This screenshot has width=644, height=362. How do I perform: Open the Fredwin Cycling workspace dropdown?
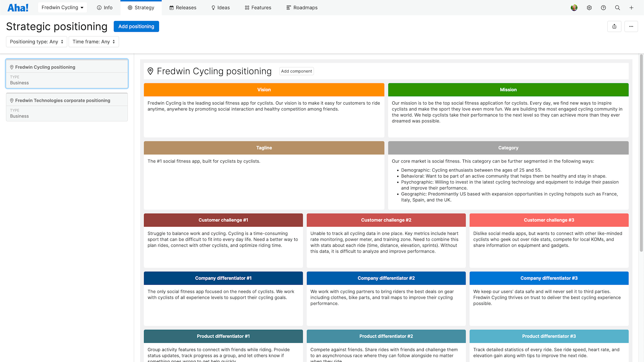pyautogui.click(x=62, y=7)
